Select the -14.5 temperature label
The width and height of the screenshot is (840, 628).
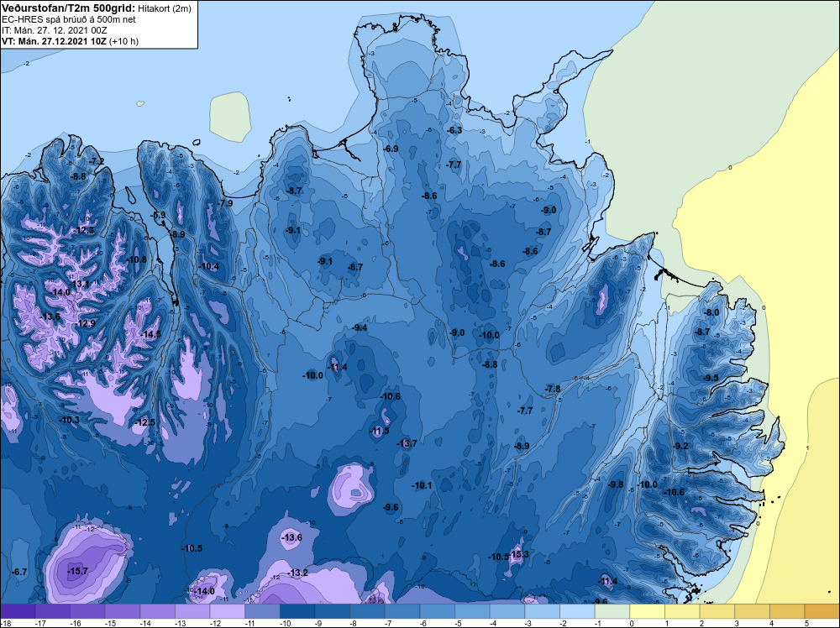click(x=150, y=334)
